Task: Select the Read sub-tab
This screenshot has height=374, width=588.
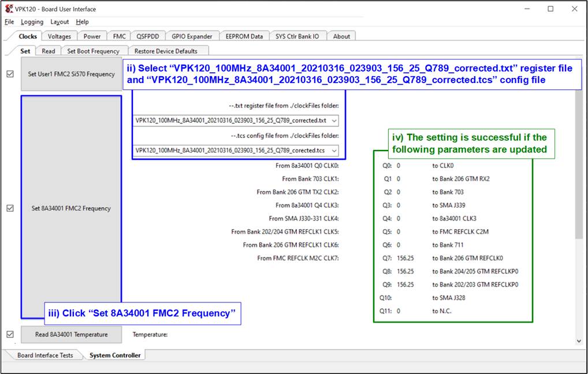Action: click(x=49, y=51)
